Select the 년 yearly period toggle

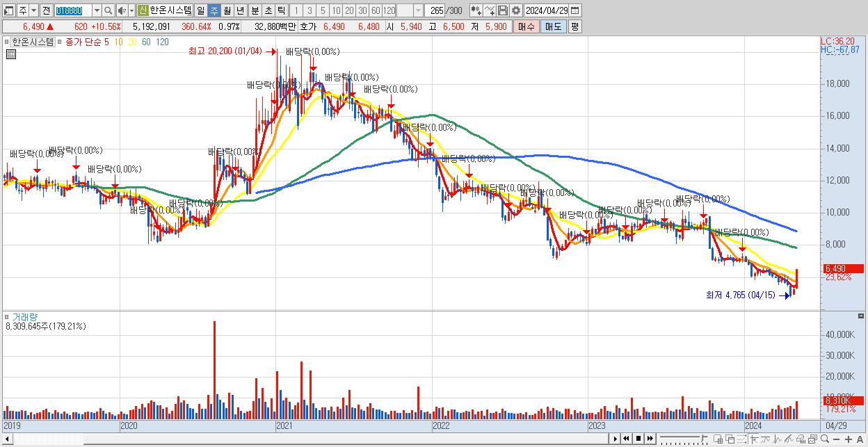click(240, 10)
